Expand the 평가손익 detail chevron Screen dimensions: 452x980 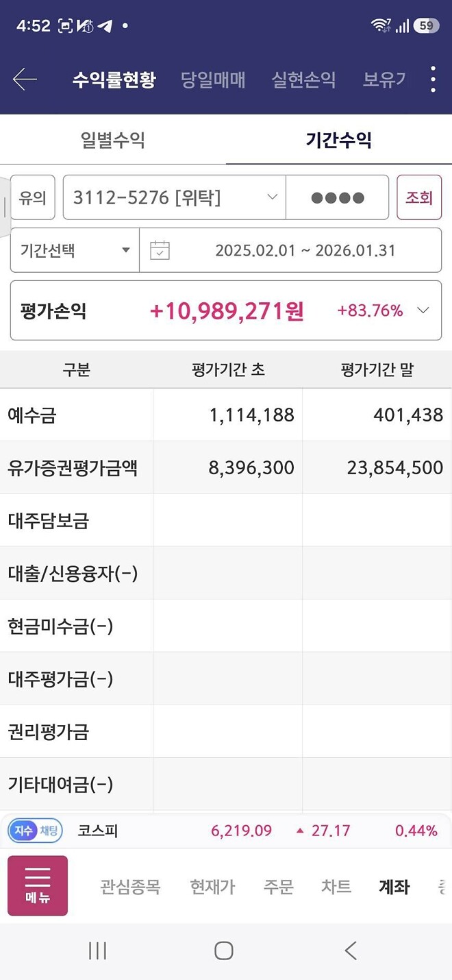tap(423, 310)
